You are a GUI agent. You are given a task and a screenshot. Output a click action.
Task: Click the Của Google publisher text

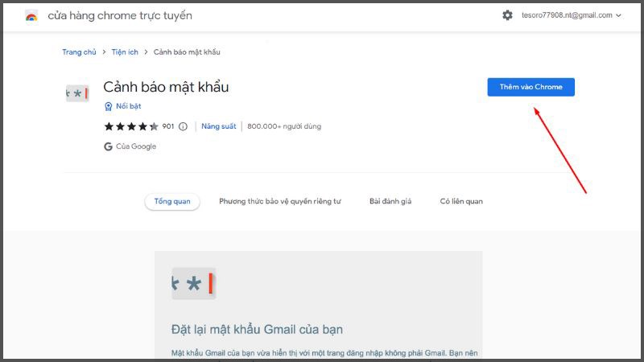pyautogui.click(x=136, y=146)
